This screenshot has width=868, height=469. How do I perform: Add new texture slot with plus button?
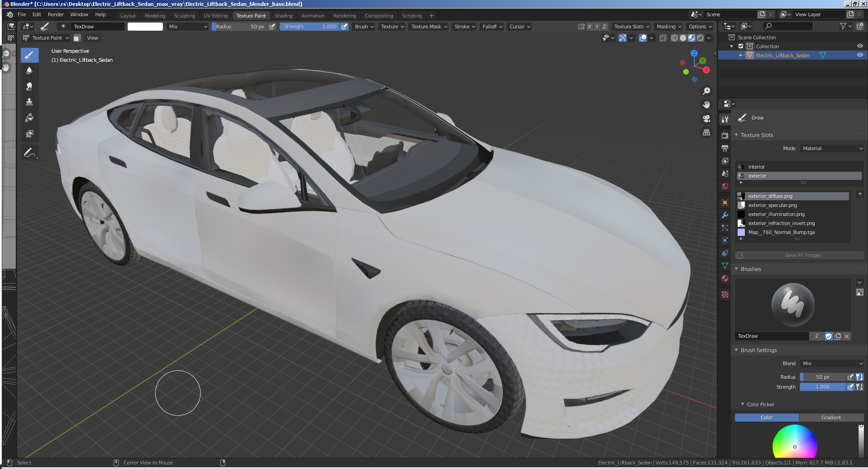tap(860, 194)
